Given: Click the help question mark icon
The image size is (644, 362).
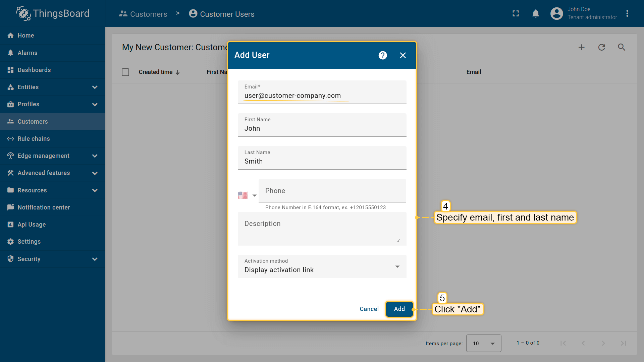Looking at the screenshot, I should tap(383, 55).
